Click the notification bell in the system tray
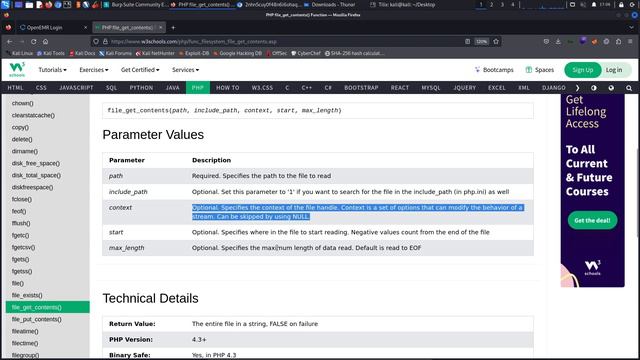Image resolution: width=640 pixels, height=360 pixels. coord(594,4)
